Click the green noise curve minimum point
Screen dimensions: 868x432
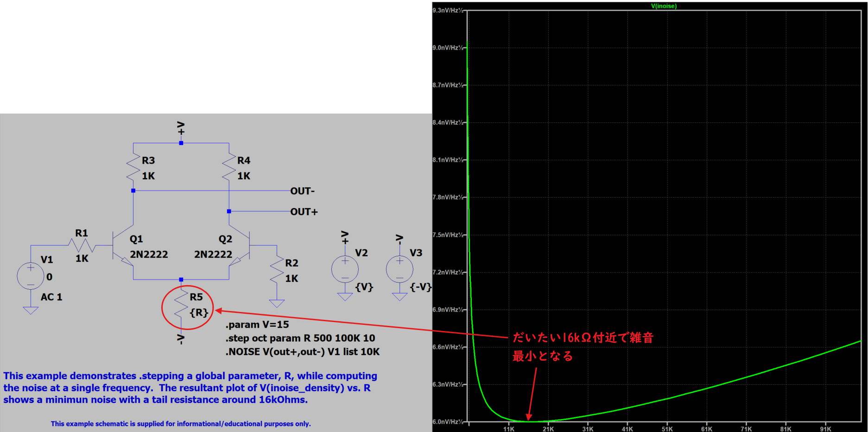(528, 421)
